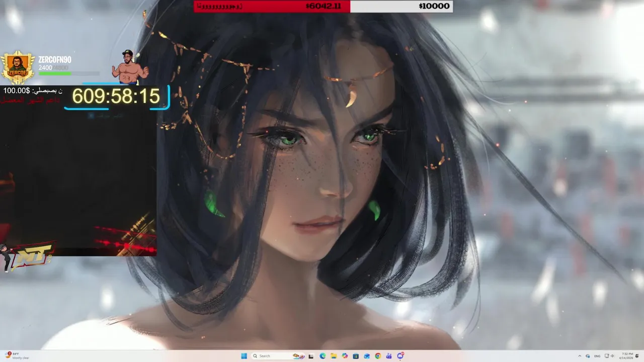Expand hidden system tray icons chevron
Image resolution: width=644 pixels, height=362 pixels.
[x=580, y=356]
